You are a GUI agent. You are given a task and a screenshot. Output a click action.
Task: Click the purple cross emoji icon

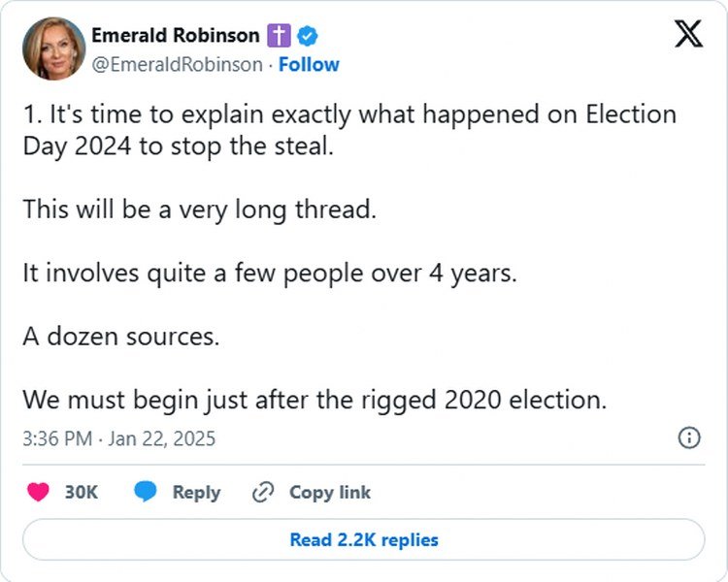[280, 37]
